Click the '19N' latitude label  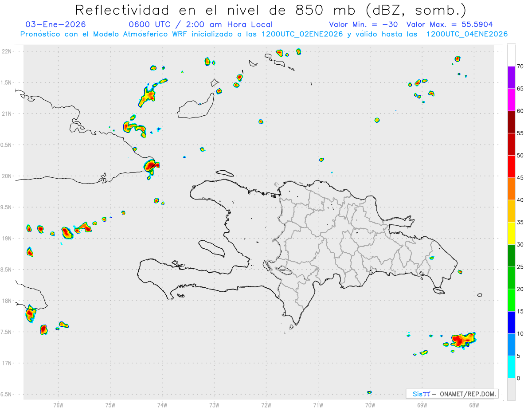click(x=8, y=239)
